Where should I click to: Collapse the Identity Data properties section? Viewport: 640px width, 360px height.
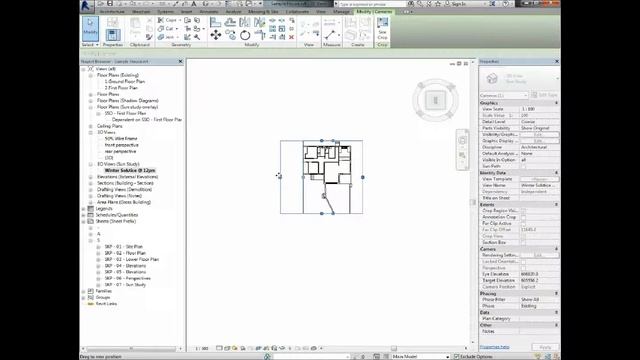tap(556, 173)
